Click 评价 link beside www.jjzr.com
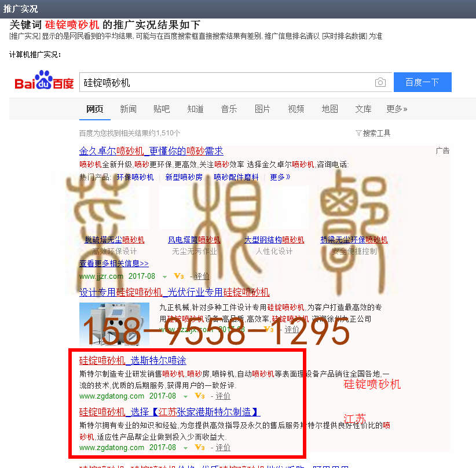The width and height of the screenshot is (476, 468). (202, 277)
